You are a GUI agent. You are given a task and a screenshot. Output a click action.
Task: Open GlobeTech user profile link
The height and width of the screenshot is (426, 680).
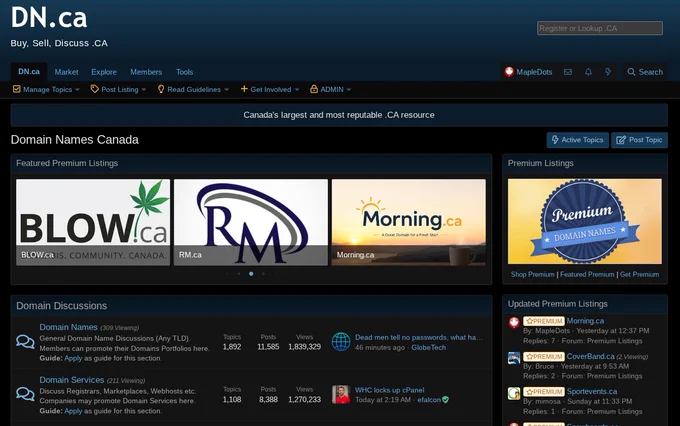pos(428,347)
